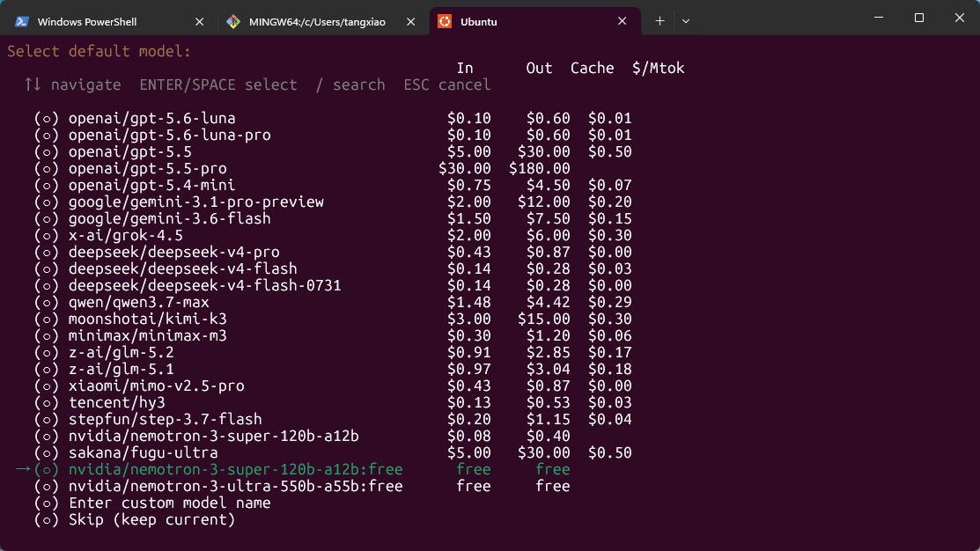
Task: Select the Ubuntu tab
Action: click(x=535, y=21)
